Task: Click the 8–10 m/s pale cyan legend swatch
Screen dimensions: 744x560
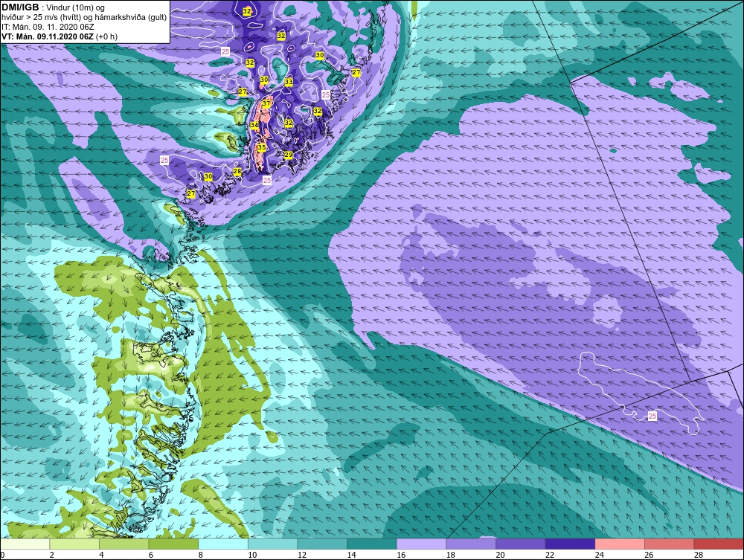Action: pyautogui.click(x=223, y=544)
